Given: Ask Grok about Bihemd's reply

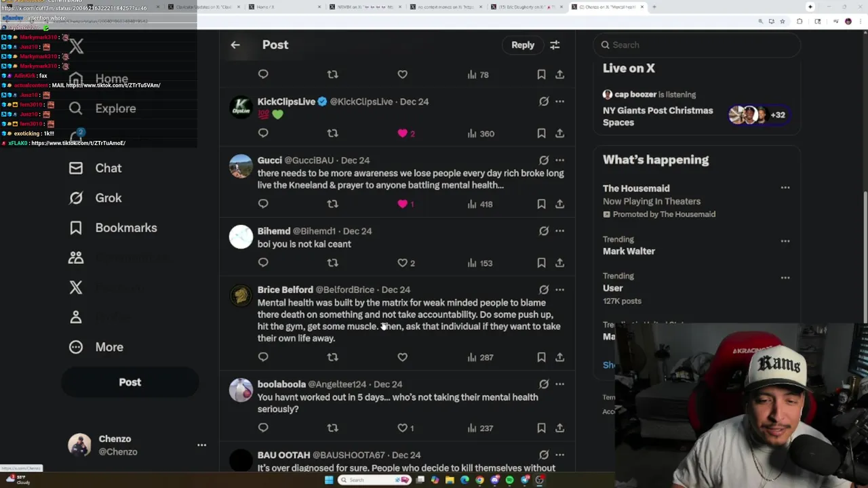Looking at the screenshot, I should coord(544,231).
